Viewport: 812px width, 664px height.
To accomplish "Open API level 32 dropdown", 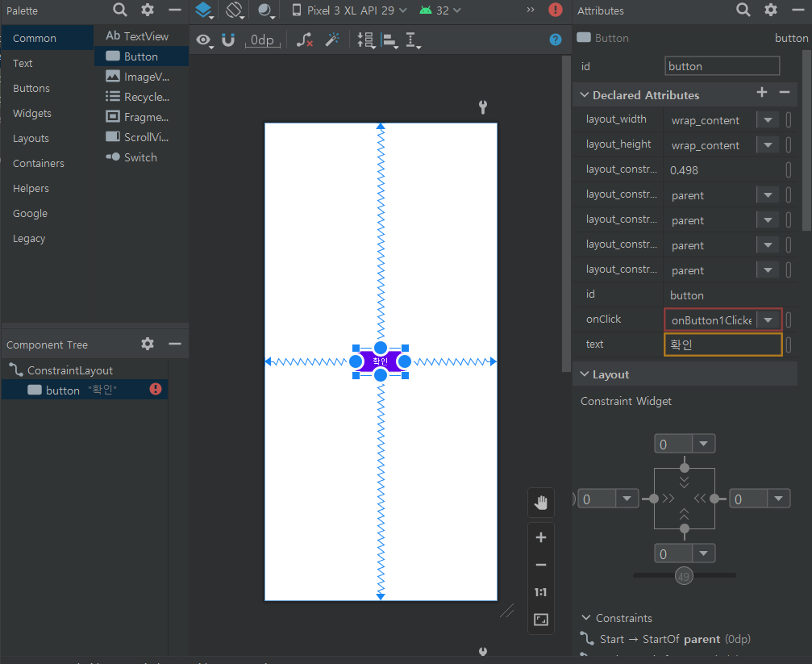I will pos(439,10).
